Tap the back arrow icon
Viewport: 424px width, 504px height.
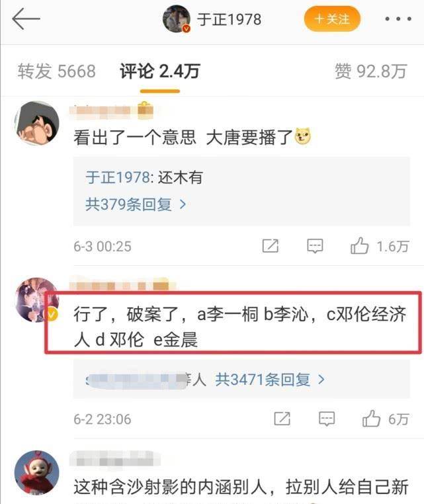point(26,19)
